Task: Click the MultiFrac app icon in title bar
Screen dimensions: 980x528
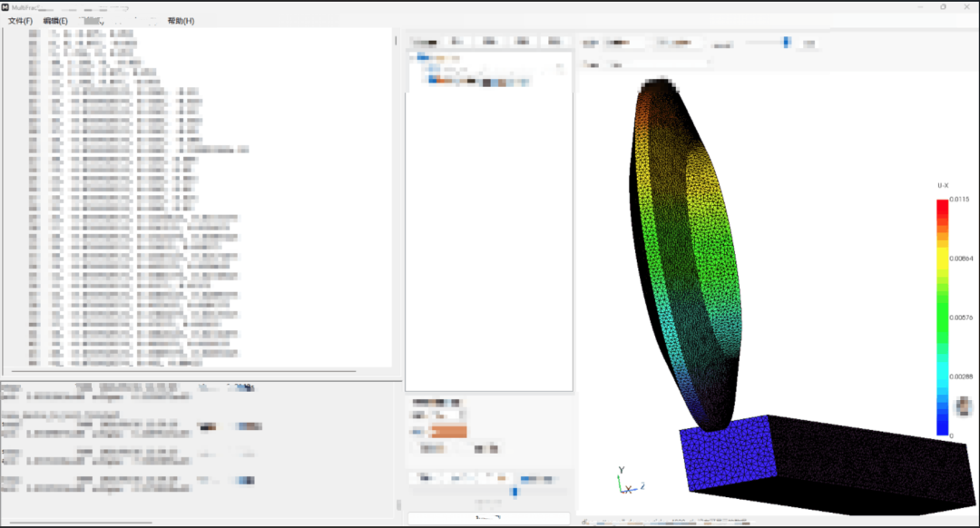Action: pos(5,7)
